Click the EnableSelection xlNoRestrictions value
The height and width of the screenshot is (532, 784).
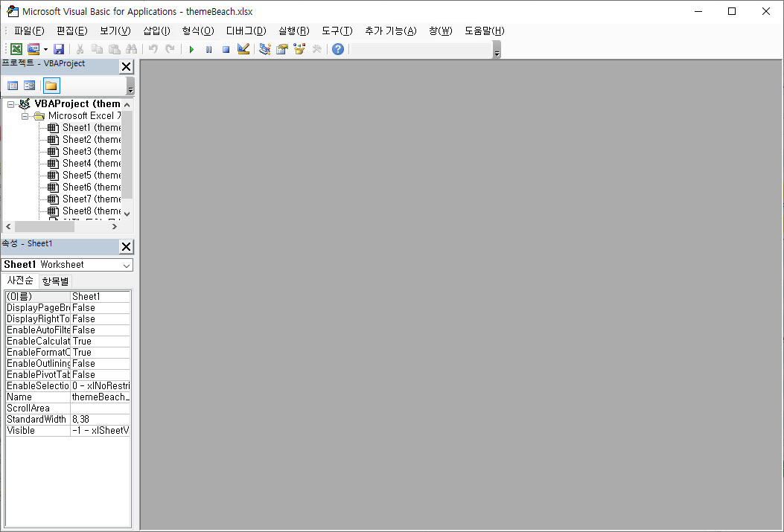100,386
